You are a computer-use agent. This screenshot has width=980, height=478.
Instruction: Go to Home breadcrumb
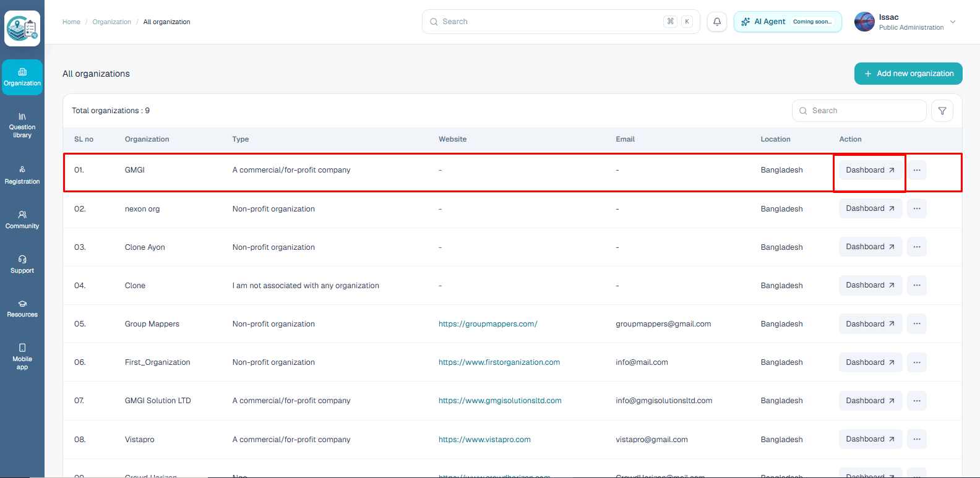click(x=71, y=22)
